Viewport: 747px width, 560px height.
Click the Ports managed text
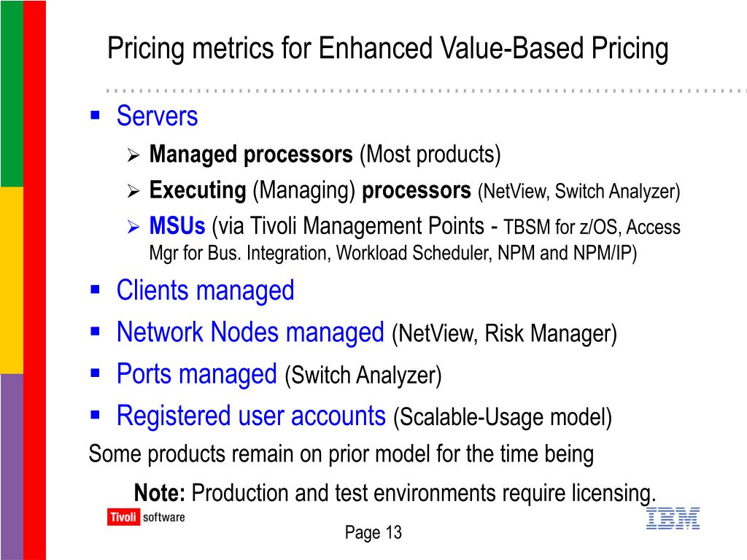click(197, 374)
